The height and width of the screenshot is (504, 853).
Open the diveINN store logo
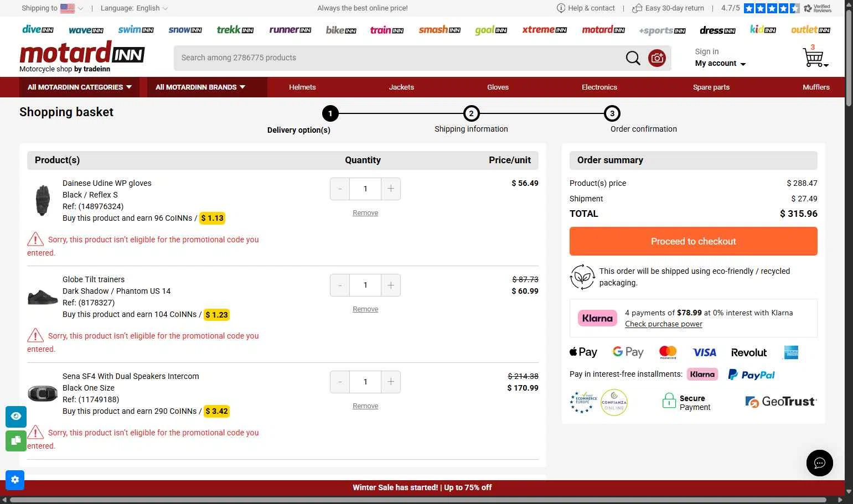tap(38, 30)
